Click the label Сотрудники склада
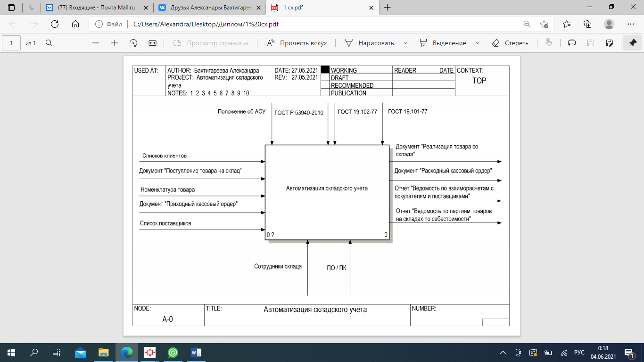Image resolution: width=644 pixels, height=362 pixels. click(x=278, y=266)
